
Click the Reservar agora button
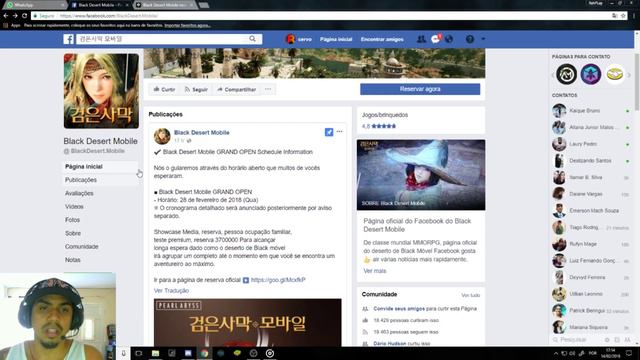(420, 89)
